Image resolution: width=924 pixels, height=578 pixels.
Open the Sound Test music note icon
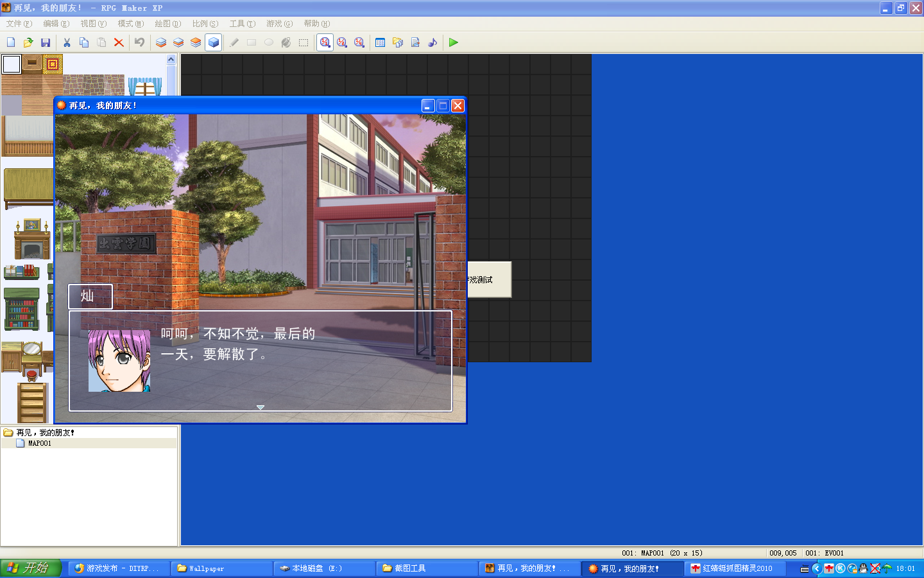tap(432, 42)
